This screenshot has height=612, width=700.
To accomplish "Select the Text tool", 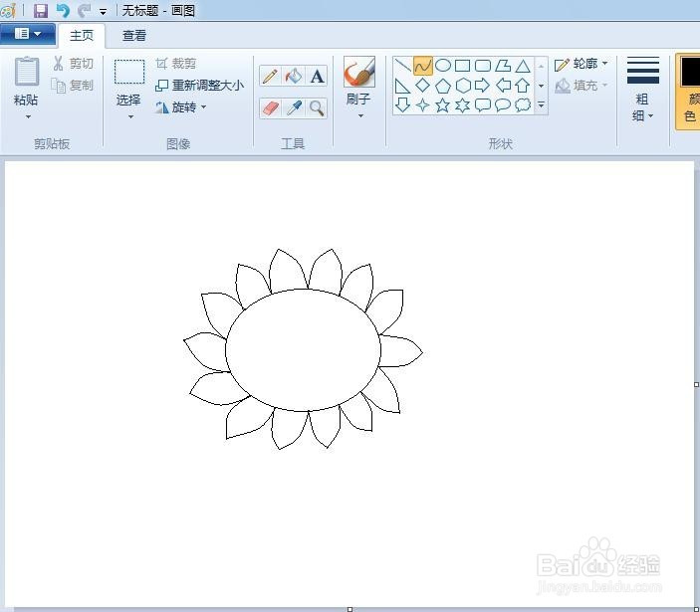I will click(x=317, y=76).
